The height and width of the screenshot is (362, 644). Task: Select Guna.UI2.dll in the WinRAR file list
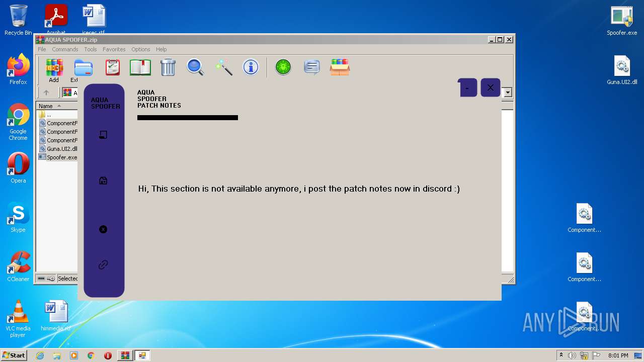[x=58, y=149]
